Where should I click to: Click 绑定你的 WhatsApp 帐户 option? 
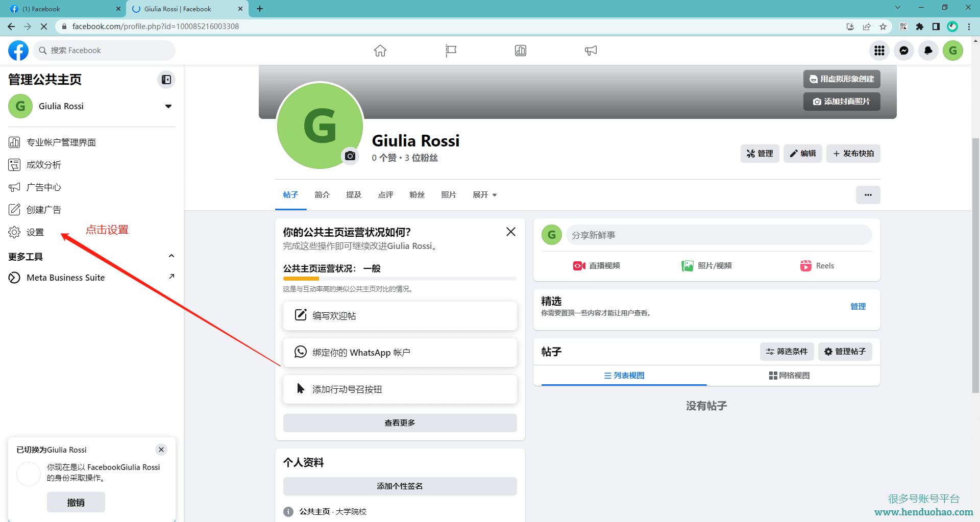point(400,353)
